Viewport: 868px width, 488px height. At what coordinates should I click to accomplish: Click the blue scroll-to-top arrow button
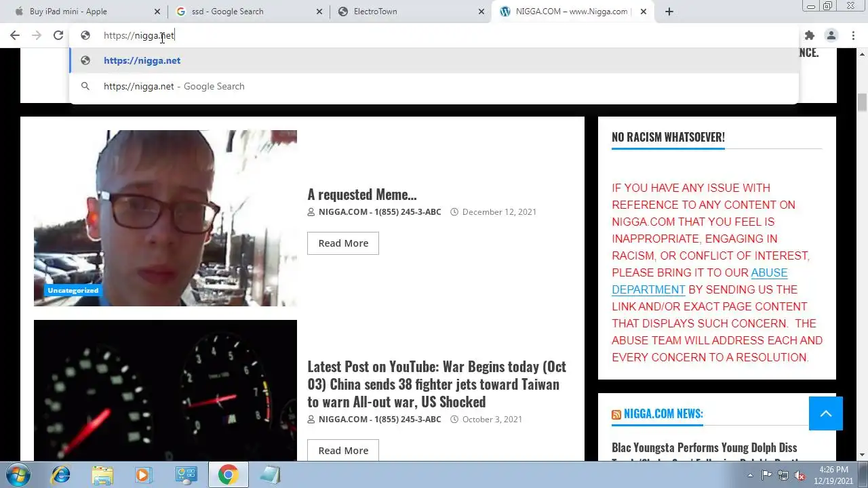[826, 413]
